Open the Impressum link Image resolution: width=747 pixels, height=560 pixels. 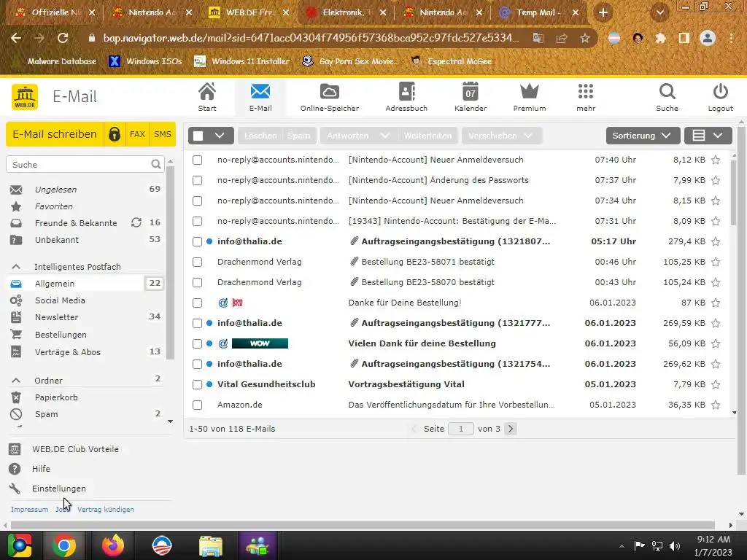click(x=29, y=510)
